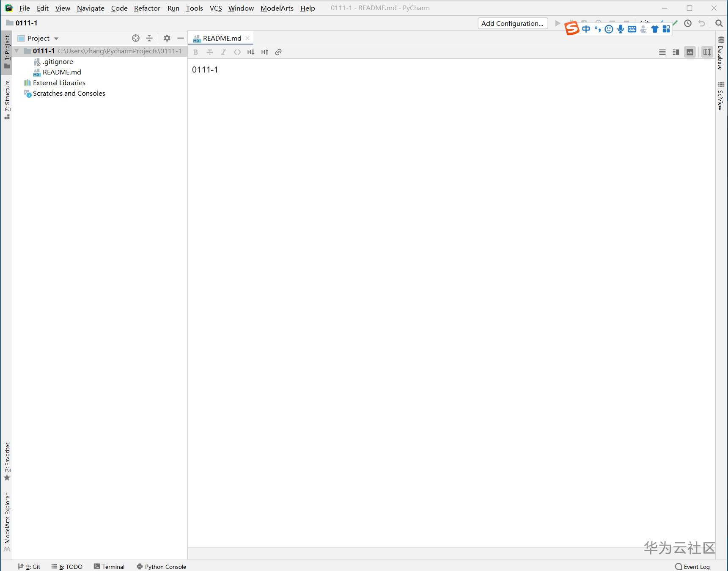The width and height of the screenshot is (728, 571).
Task: Open the Terminal tool window
Action: (109, 566)
